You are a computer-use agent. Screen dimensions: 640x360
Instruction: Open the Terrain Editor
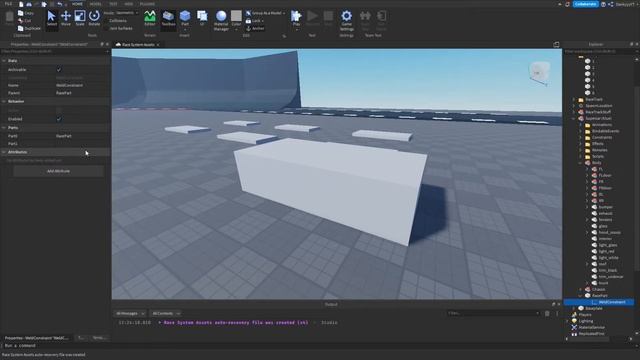point(150,19)
